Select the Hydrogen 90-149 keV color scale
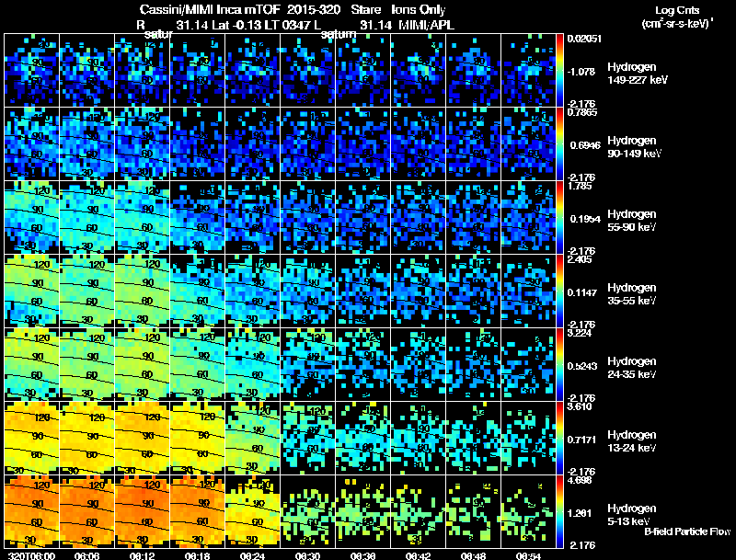The image size is (736, 560). (x=559, y=144)
